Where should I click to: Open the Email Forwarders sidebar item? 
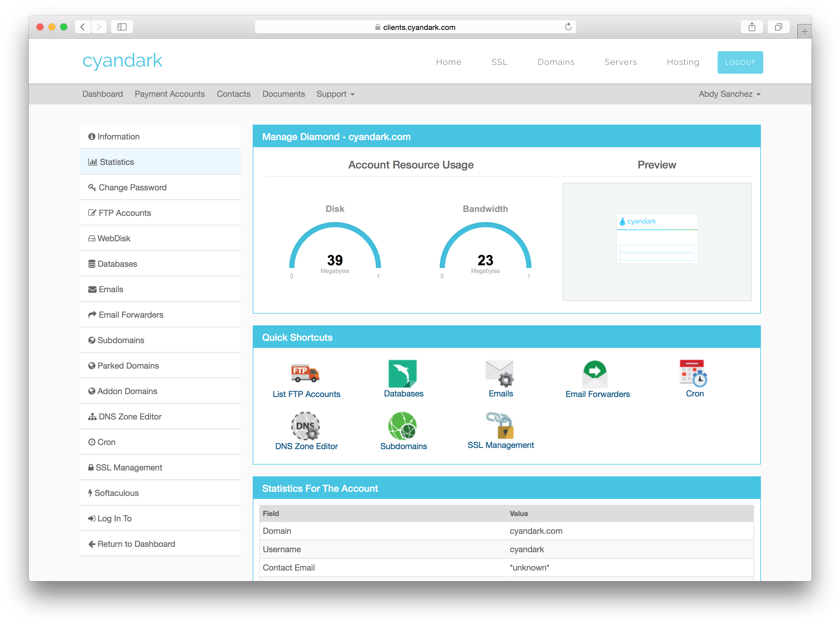click(x=160, y=315)
